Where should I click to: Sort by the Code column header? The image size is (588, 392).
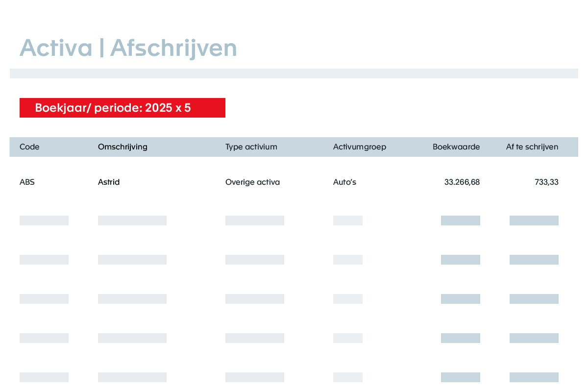click(29, 147)
